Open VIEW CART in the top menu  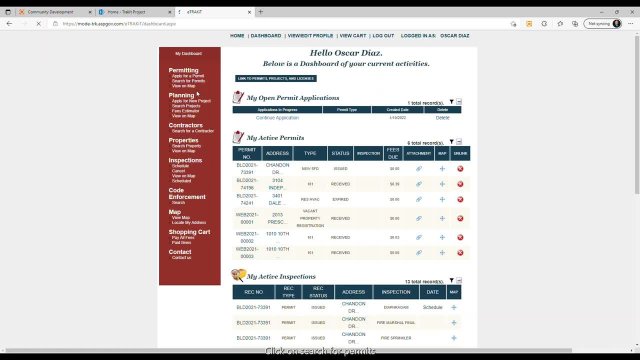tap(353, 36)
